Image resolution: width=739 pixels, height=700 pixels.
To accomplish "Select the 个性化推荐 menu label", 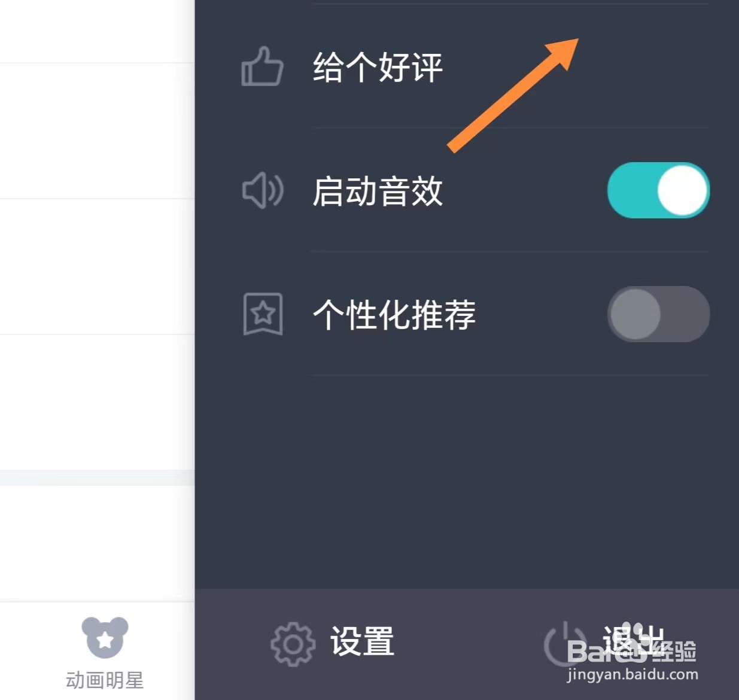I will 394,315.
